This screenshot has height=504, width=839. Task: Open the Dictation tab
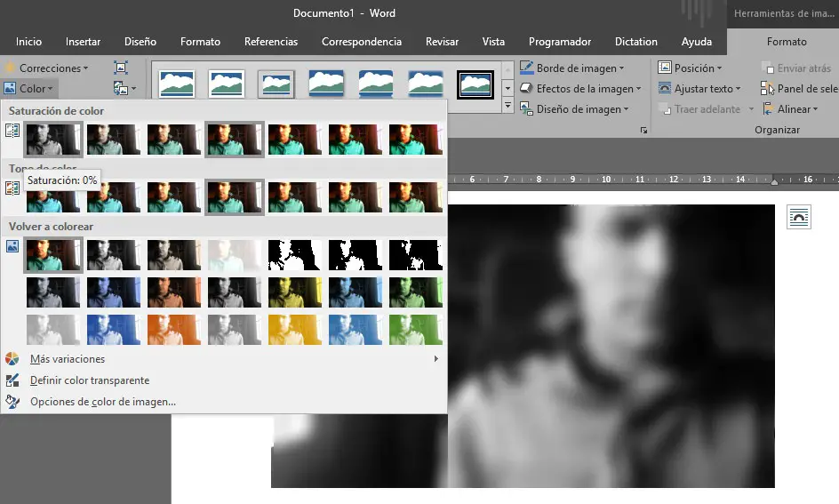tap(636, 42)
